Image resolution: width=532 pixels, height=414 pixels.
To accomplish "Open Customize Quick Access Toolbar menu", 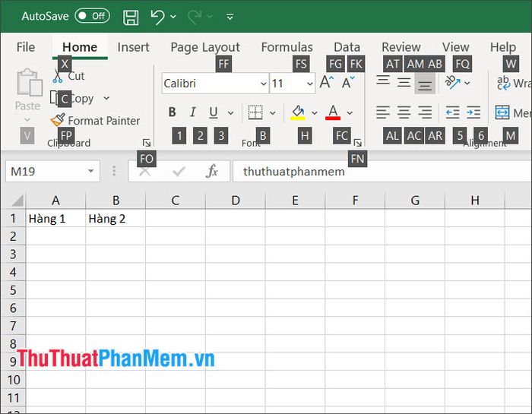I will point(230,17).
